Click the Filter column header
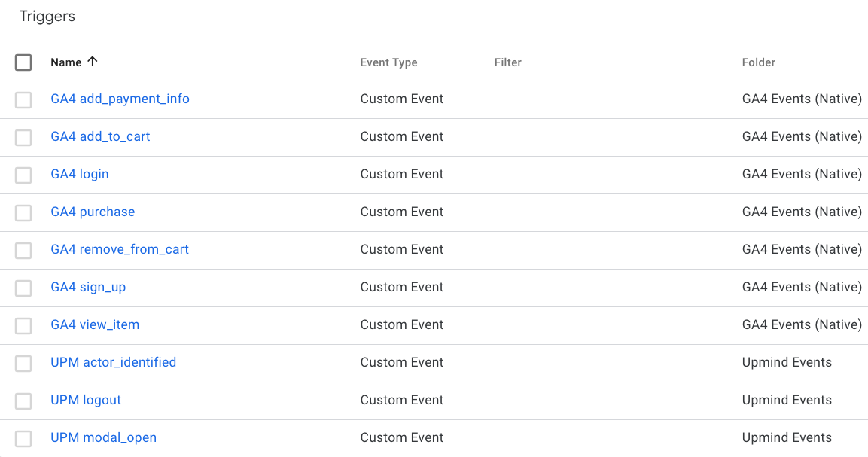 click(507, 62)
